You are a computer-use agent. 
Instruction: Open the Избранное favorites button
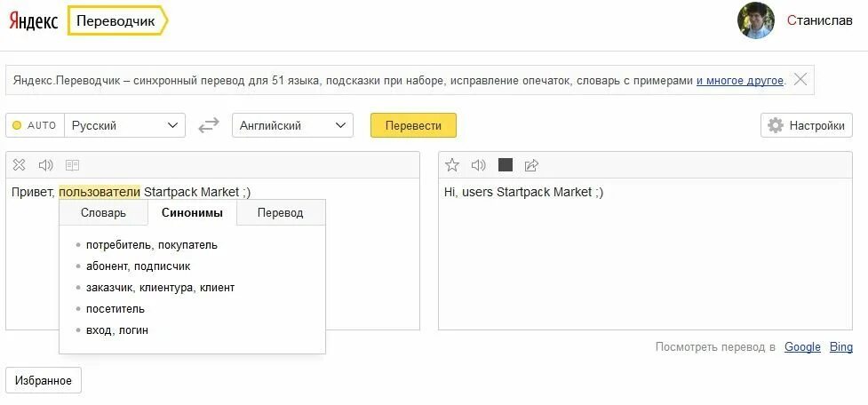point(44,381)
